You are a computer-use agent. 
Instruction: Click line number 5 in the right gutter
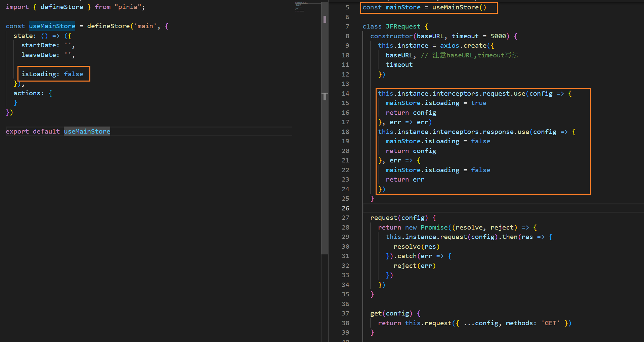pyautogui.click(x=347, y=7)
